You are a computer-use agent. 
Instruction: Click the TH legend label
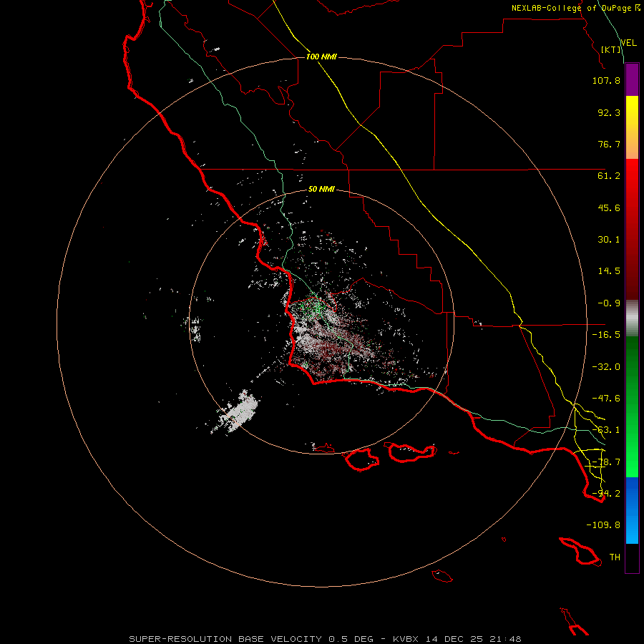(615, 557)
